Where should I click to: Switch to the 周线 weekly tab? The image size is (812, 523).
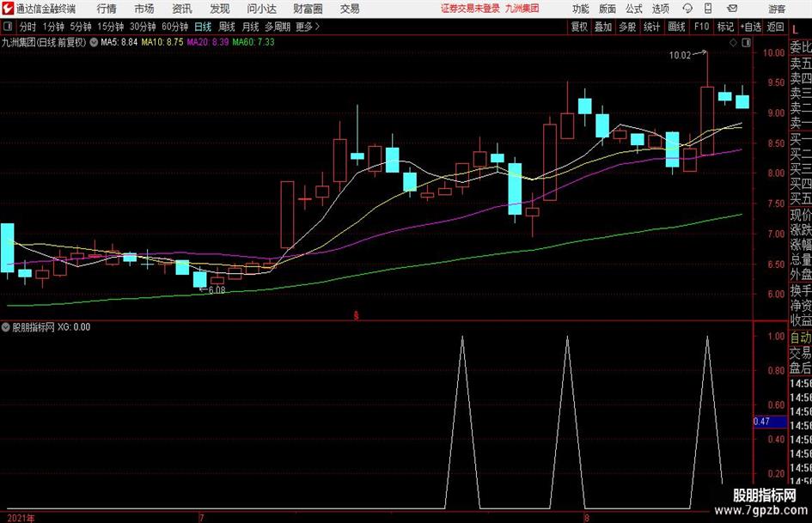[227, 27]
